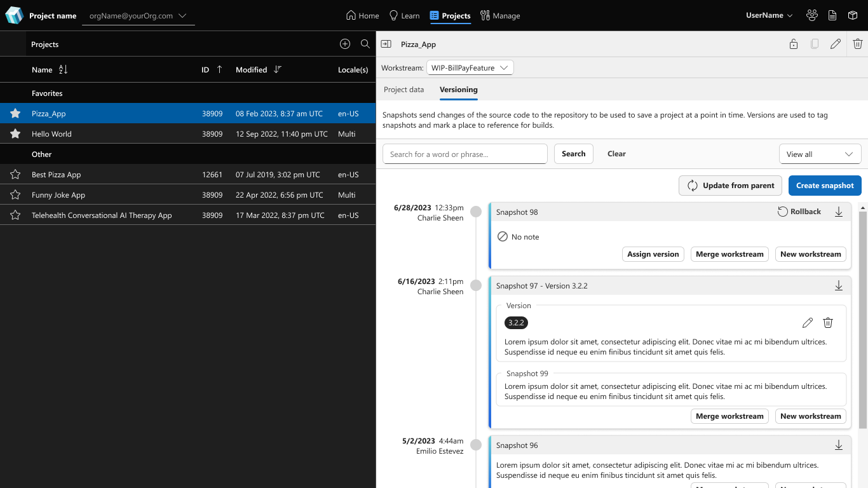Select the Best Pizza App project row
Screen dimensions: 868x488
[188, 175]
